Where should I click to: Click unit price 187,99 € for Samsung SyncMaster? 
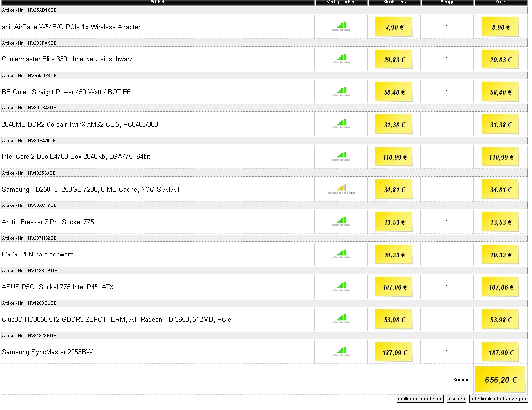(x=393, y=352)
